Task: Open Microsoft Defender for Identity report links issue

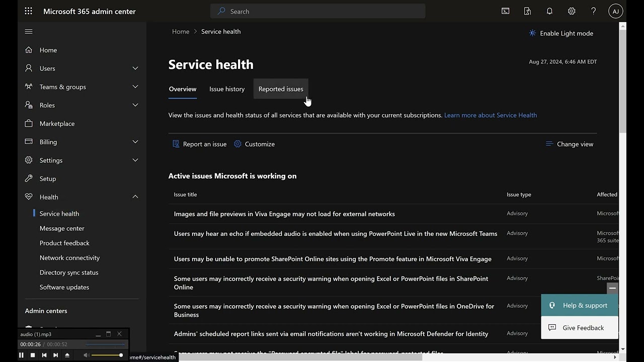Action: click(x=331, y=334)
